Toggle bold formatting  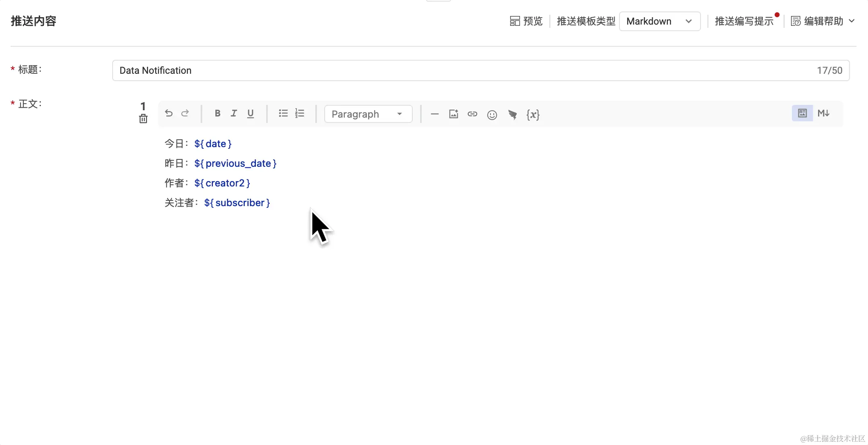pos(217,114)
